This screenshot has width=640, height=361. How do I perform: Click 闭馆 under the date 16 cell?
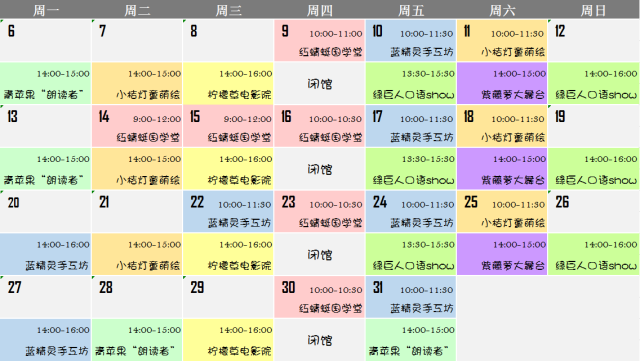click(x=320, y=169)
